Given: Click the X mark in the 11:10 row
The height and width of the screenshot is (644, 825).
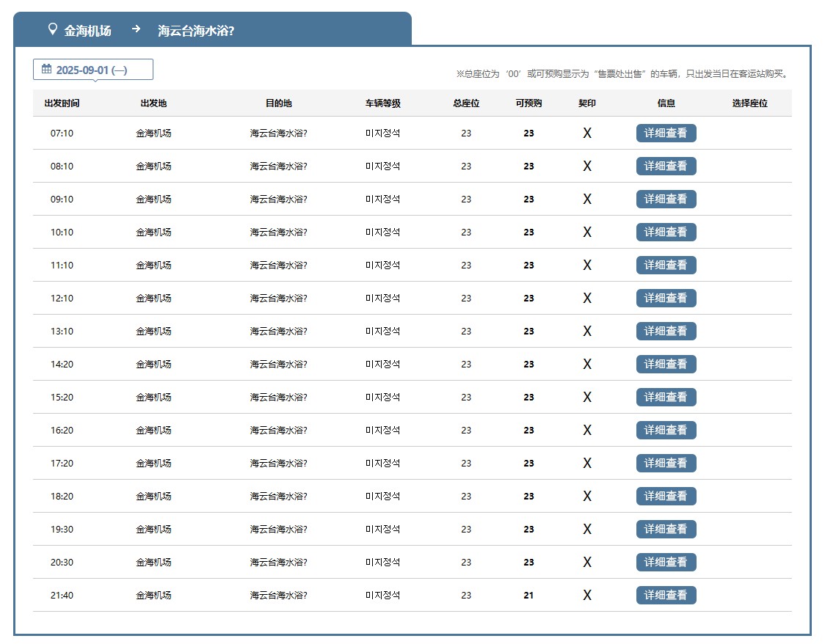Looking at the screenshot, I should pyautogui.click(x=586, y=266).
